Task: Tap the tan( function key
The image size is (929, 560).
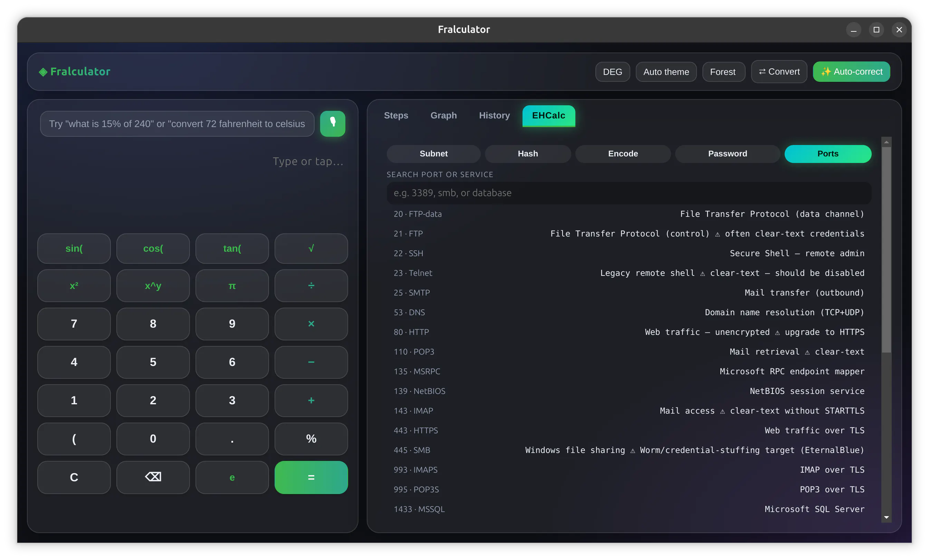Action: click(232, 248)
